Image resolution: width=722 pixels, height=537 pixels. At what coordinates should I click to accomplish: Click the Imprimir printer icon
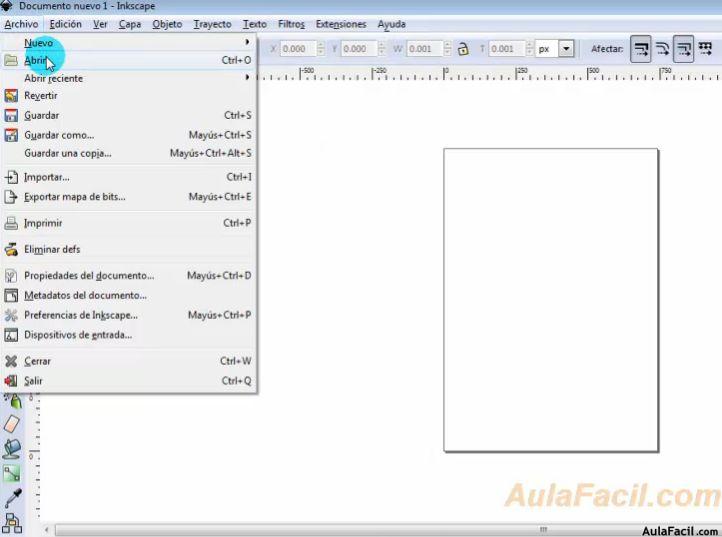(x=11, y=223)
